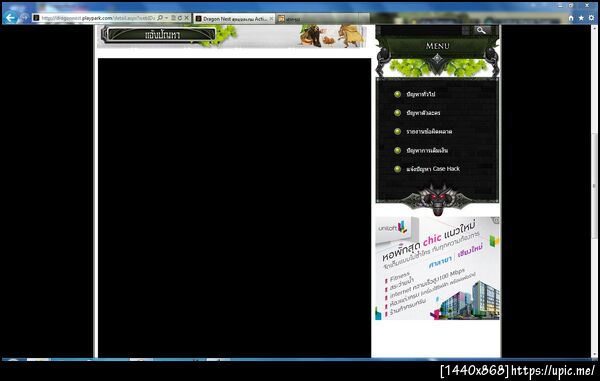
Task: Open Favorites with the star icon
Action: pyautogui.click(x=581, y=18)
